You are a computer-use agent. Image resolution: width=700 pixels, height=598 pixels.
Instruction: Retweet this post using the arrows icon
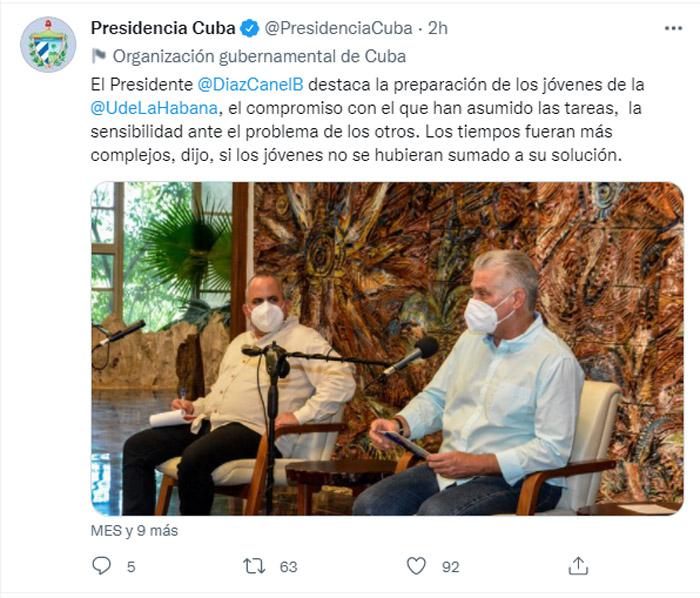click(254, 566)
